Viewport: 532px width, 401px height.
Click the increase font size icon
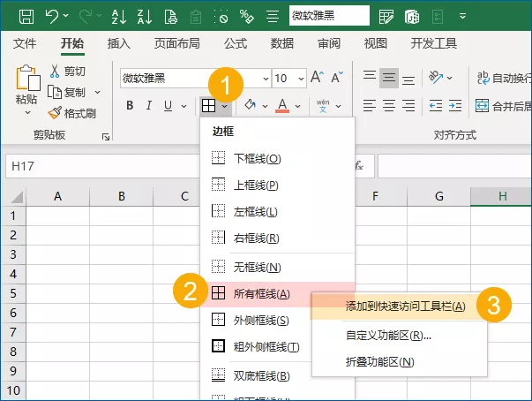click(x=318, y=77)
